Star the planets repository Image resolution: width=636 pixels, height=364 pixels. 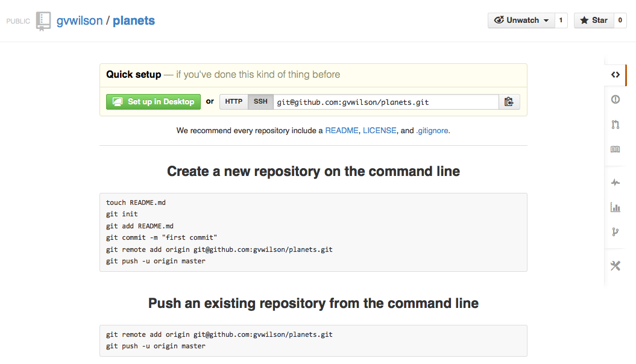coord(593,20)
